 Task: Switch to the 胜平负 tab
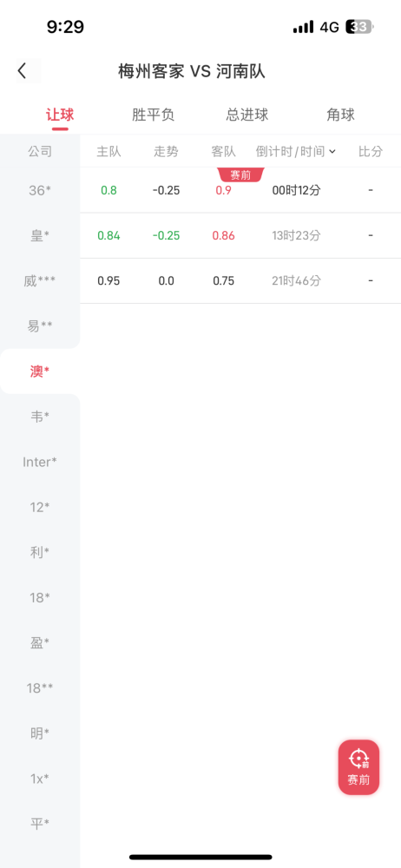click(154, 115)
